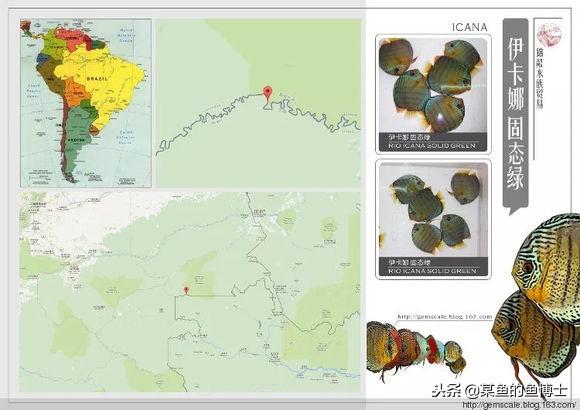Open the bottom-right gemscale.blog.163.com URL
The height and width of the screenshot is (410, 580).
(519, 404)
